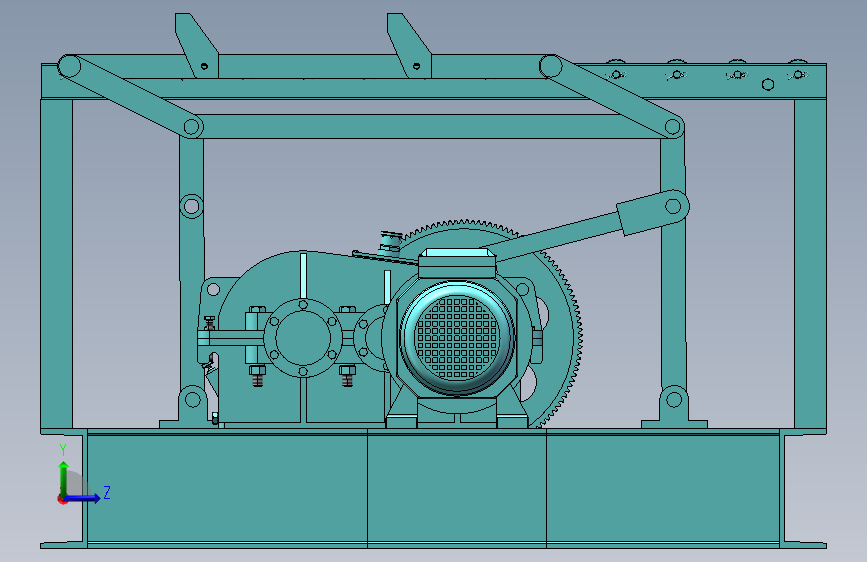Select the right panel of the base frame
Image resolution: width=867 pixels, height=562 pixels.
click(663, 489)
